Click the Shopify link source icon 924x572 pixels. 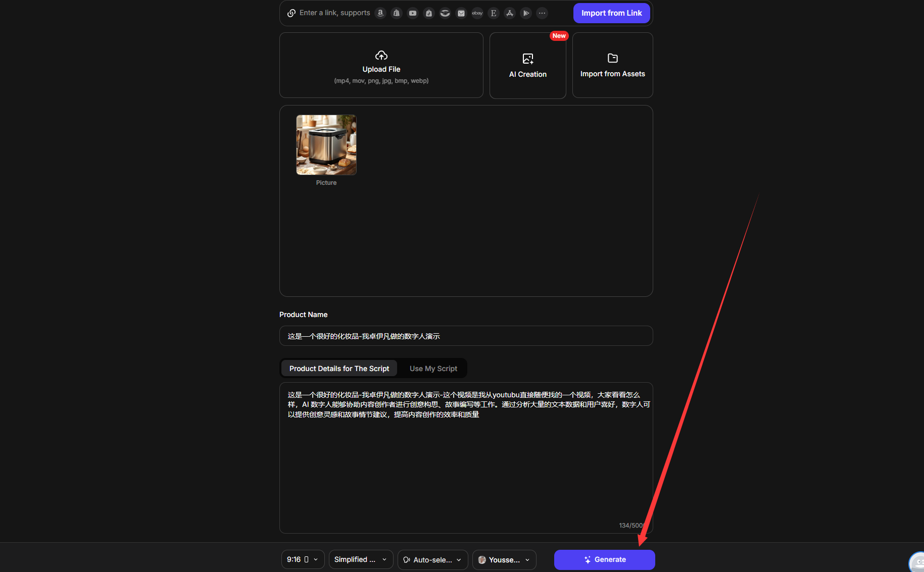[397, 13]
